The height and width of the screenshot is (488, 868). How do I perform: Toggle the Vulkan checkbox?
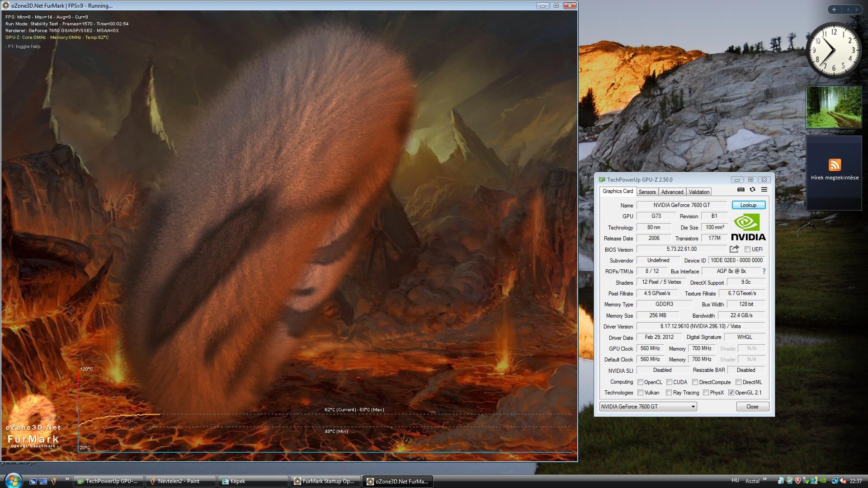point(640,393)
